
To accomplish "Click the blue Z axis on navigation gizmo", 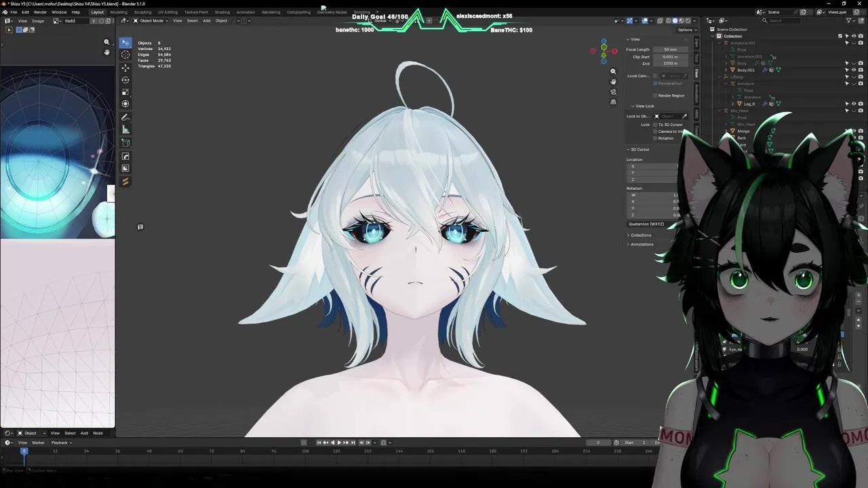I will click(x=604, y=41).
